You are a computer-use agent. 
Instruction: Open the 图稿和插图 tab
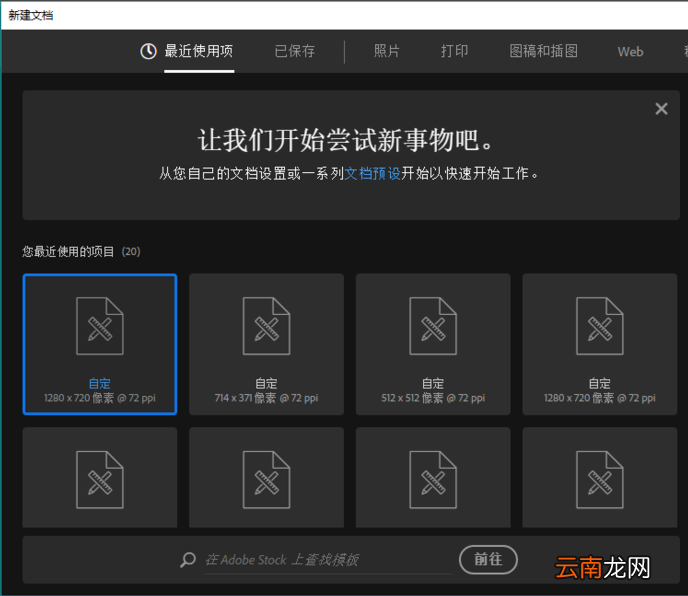click(x=543, y=51)
